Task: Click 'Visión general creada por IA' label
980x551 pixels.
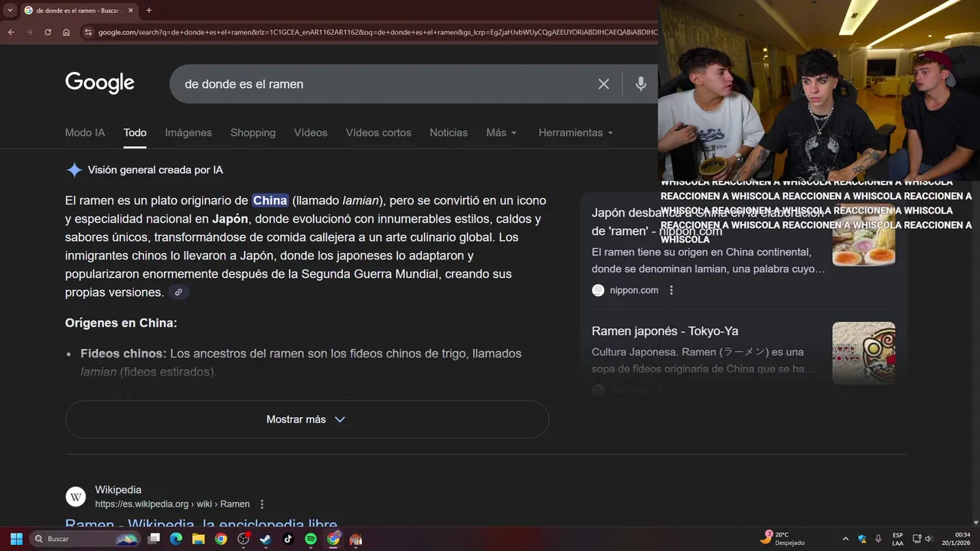Action: point(155,170)
